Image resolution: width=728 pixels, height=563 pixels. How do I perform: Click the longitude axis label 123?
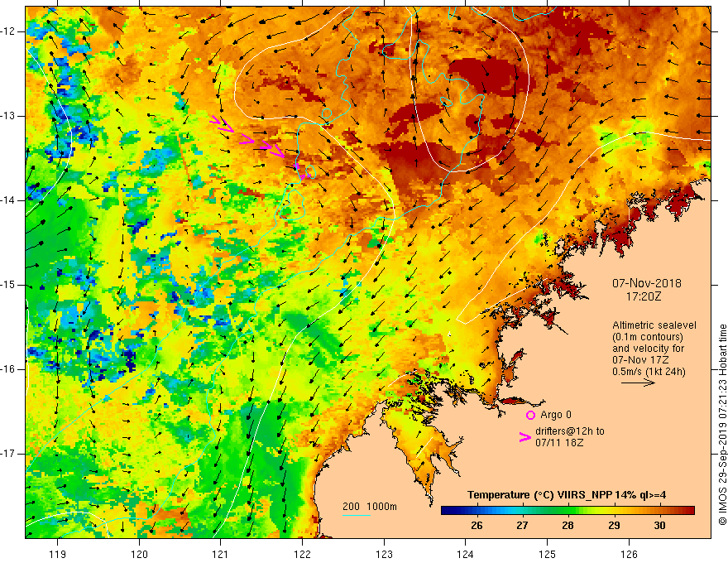point(384,554)
